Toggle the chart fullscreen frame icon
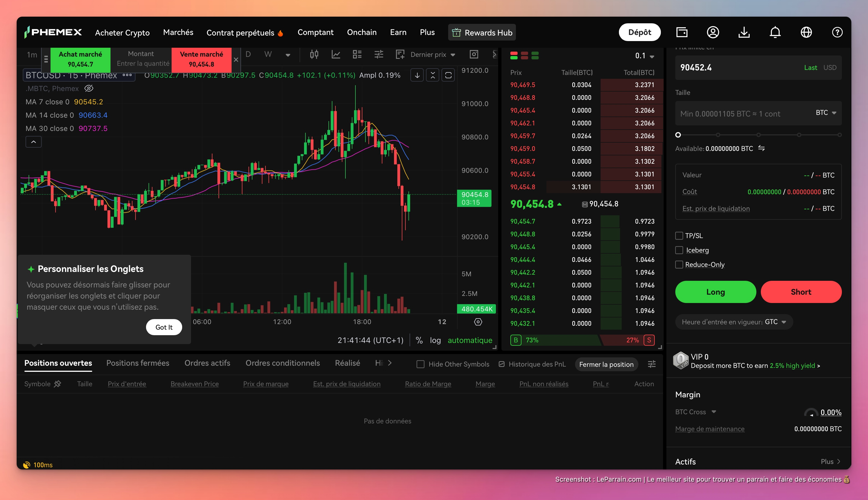868x500 pixels. 448,75
